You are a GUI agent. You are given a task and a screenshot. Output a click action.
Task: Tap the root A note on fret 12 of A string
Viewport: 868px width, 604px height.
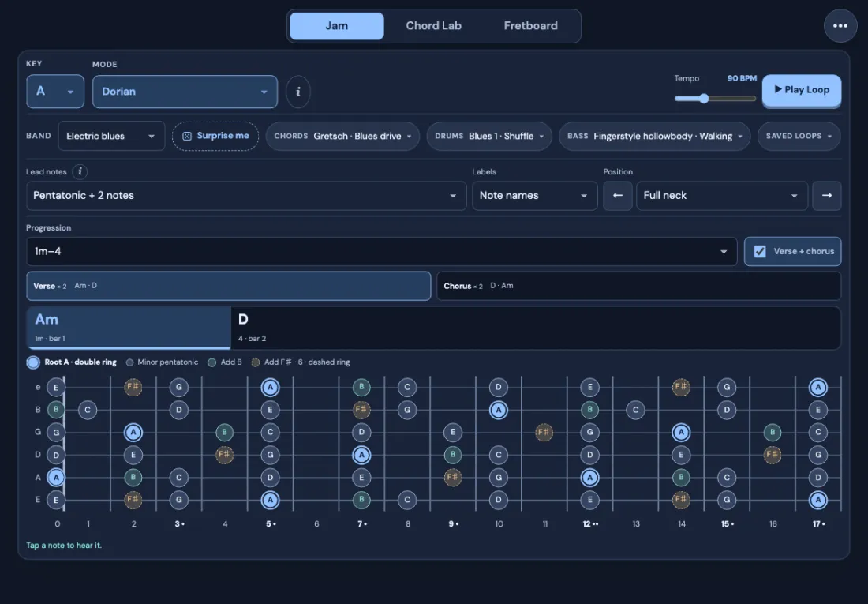click(x=589, y=478)
